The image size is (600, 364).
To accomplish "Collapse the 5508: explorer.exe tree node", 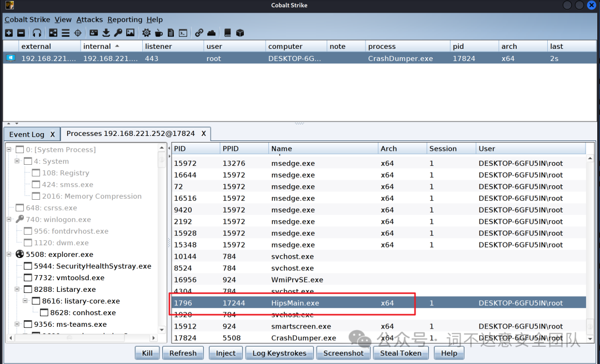I will click(x=9, y=254).
